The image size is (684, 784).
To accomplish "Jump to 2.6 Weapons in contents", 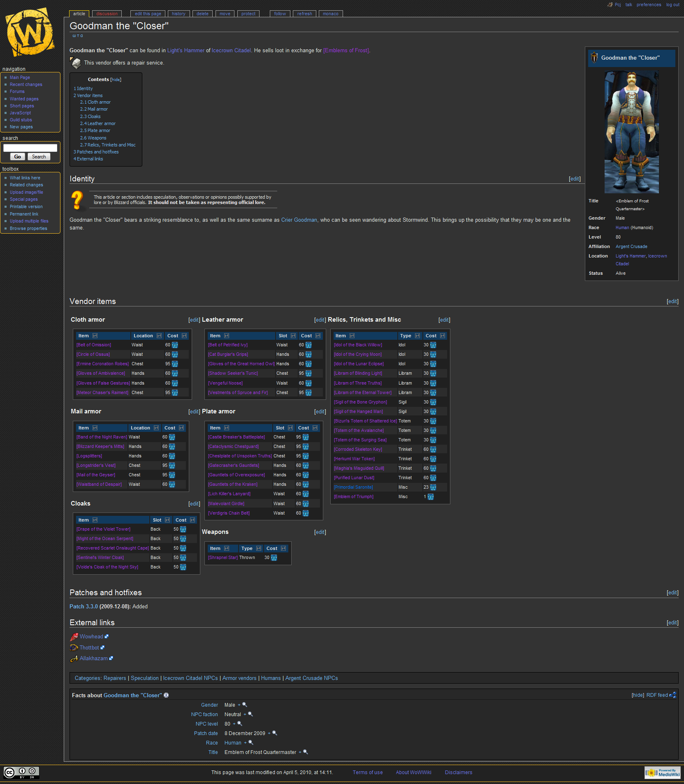I will click(93, 138).
